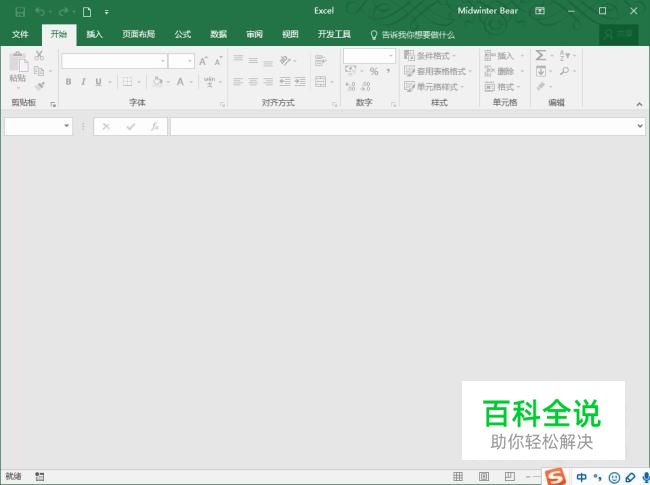This screenshot has width=650, height=485.
Task: Open the 单元格样式 dropdown
Action: (434, 87)
